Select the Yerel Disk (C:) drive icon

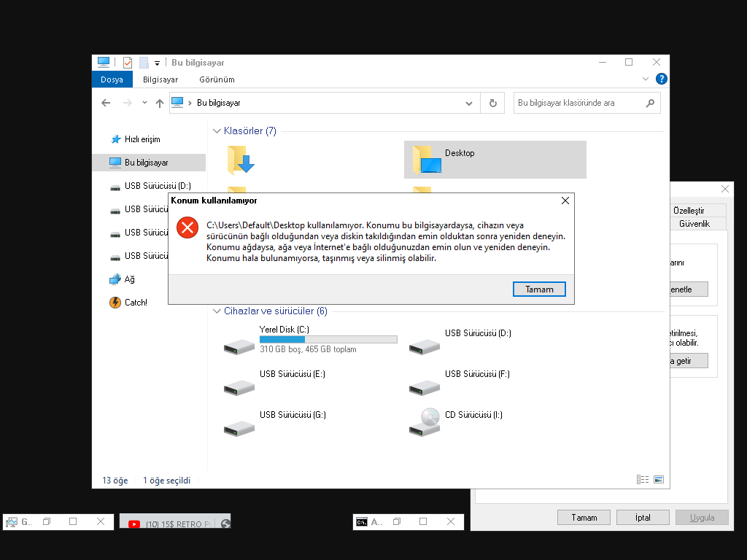239,346
